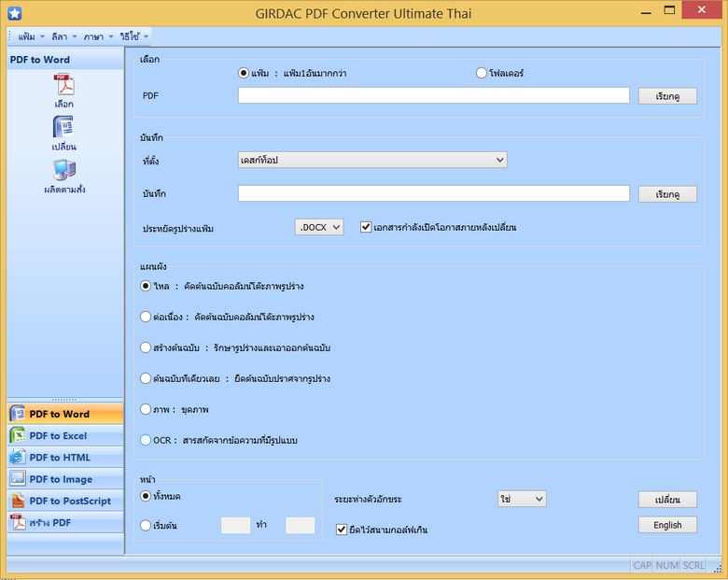Click the English language button

[667, 525]
